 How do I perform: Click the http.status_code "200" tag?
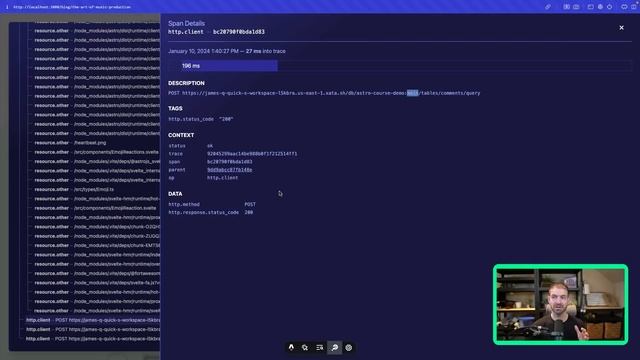point(200,119)
